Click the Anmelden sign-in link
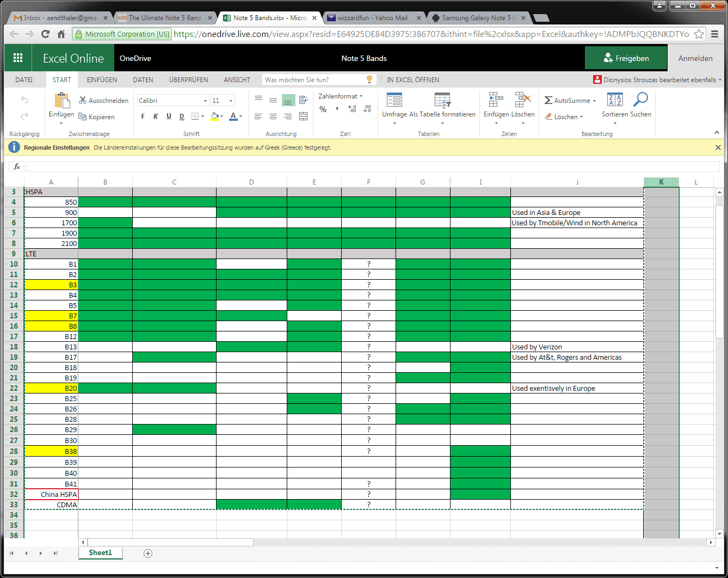 695,58
